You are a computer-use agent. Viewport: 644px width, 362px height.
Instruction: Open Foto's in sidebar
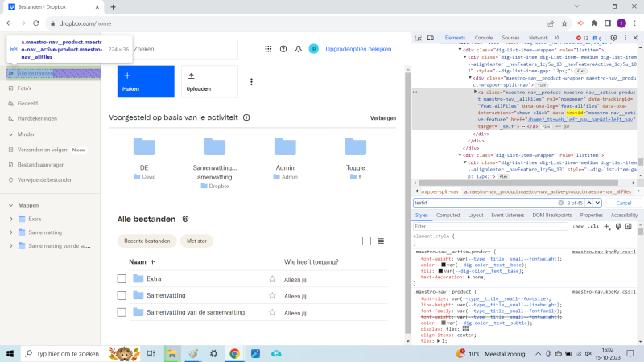click(x=24, y=88)
